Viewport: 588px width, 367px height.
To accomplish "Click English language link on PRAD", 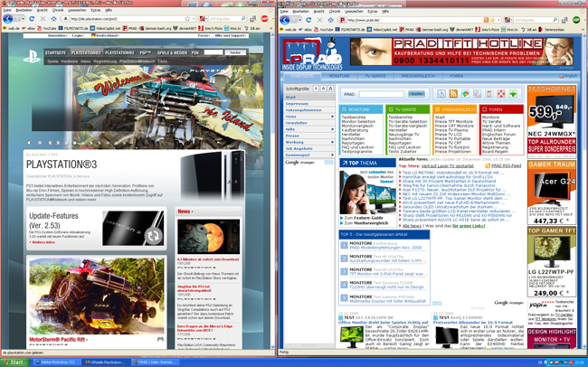I will 568,76.
